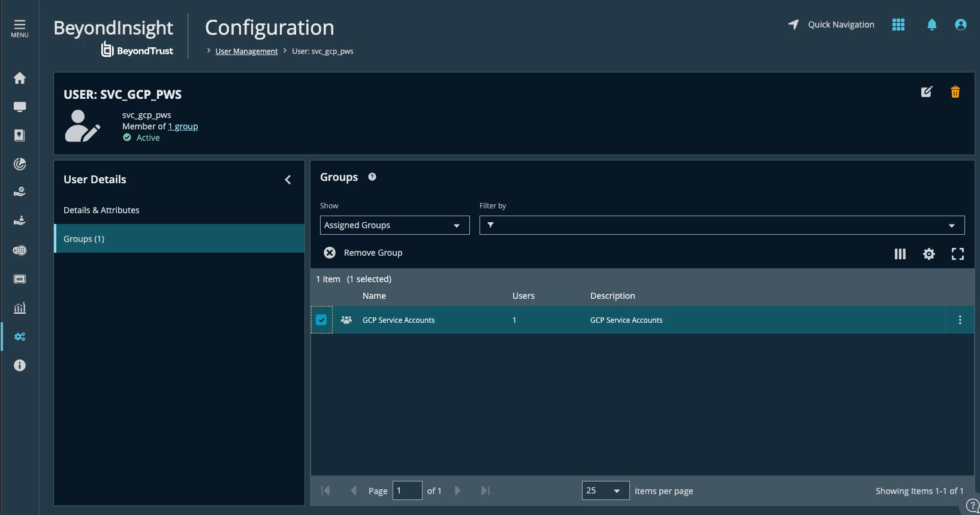This screenshot has height=515, width=980.
Task: Sort by the Description column header
Action: [x=613, y=296]
